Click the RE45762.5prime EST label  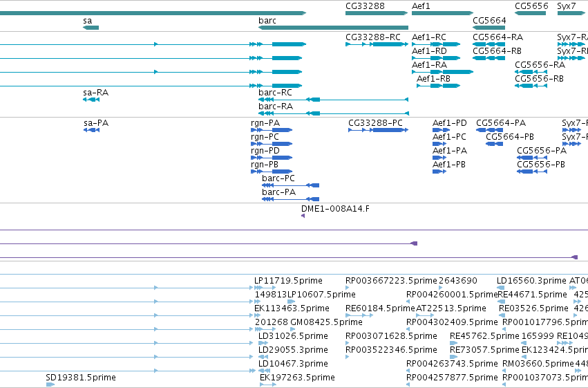point(484,336)
